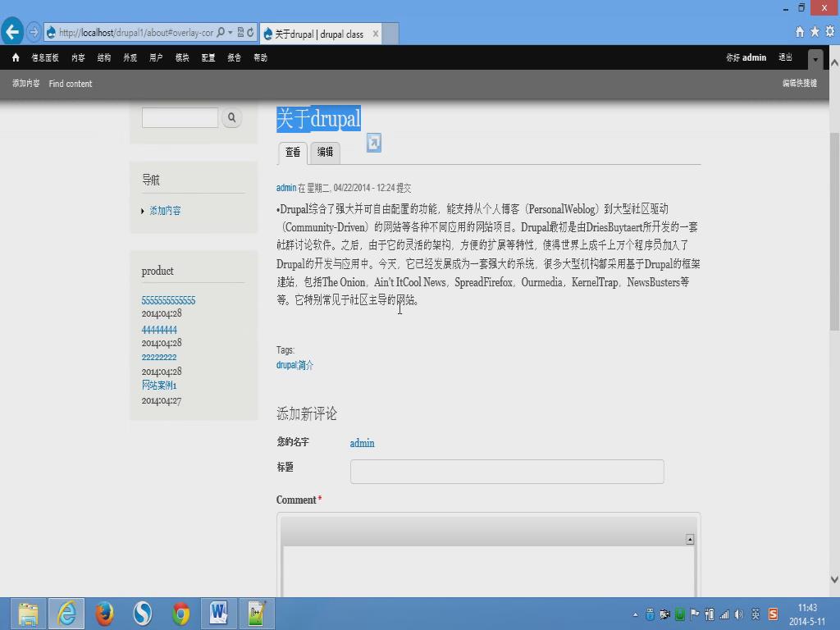
Task: Collapse the comment editor toolbar arrow
Action: 690,540
